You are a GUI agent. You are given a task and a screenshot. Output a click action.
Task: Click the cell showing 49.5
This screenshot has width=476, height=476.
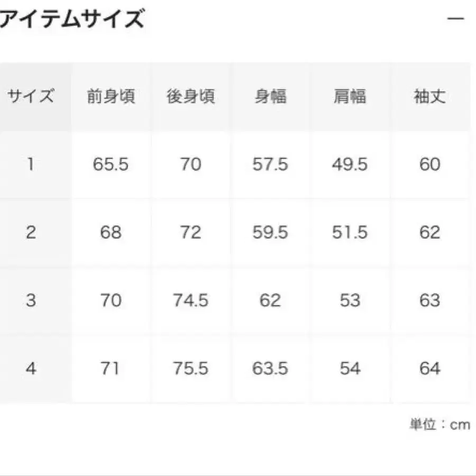click(x=349, y=163)
